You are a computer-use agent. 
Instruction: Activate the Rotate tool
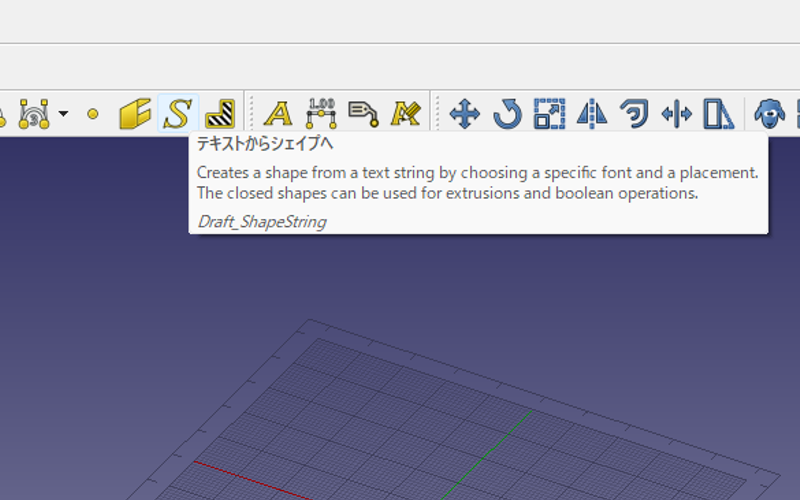pyautogui.click(x=507, y=114)
